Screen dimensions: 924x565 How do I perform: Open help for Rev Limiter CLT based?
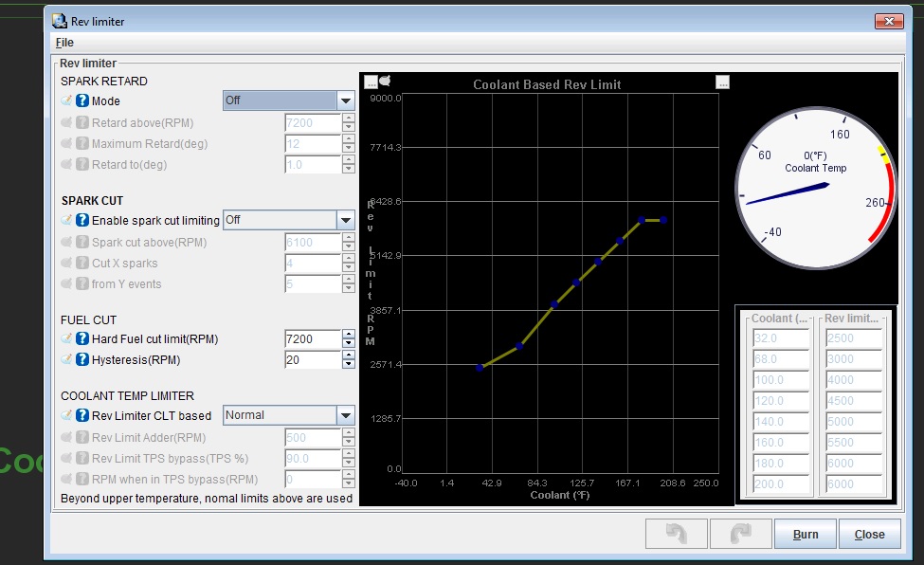coord(82,415)
